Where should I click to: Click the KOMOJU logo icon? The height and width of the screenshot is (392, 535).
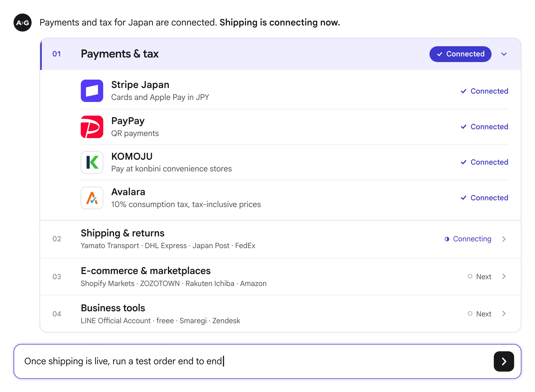pos(92,162)
